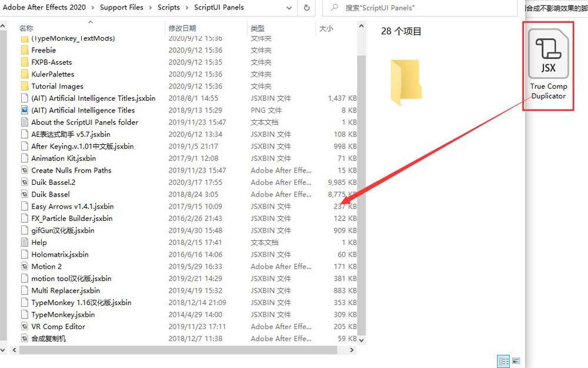
Task: Click the True Comp Duplicator JSX desktop icon
Action: pos(548,54)
